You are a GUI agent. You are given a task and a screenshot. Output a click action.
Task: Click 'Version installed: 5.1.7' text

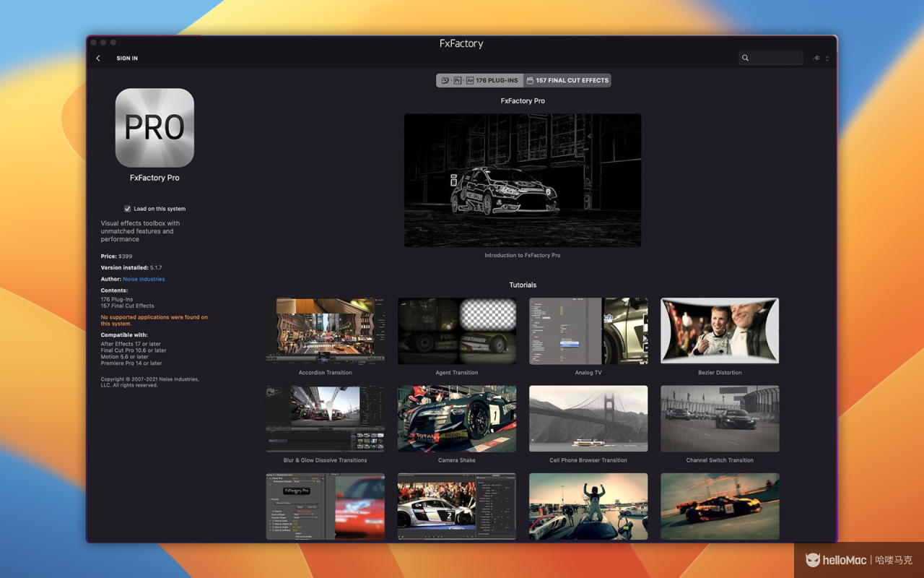point(131,268)
